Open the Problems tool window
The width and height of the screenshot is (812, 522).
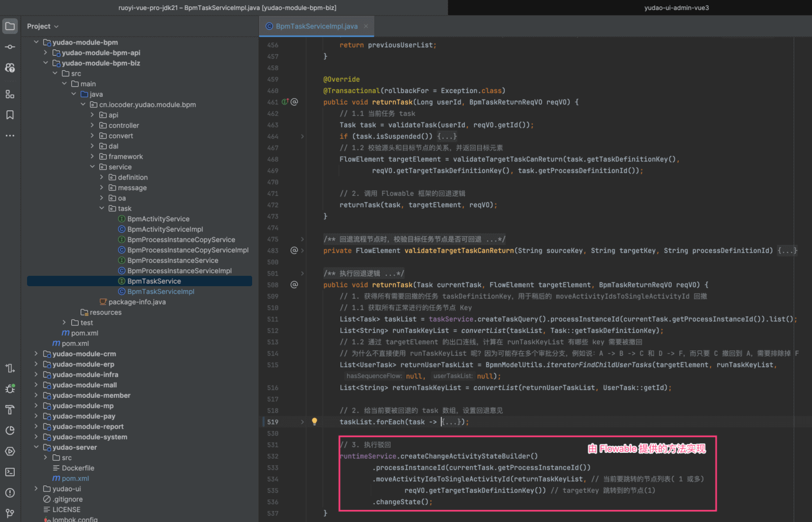coord(10,492)
